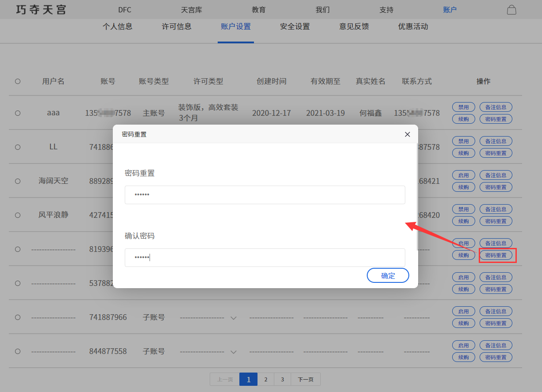Open 备注信息 for user LL

[x=496, y=141]
